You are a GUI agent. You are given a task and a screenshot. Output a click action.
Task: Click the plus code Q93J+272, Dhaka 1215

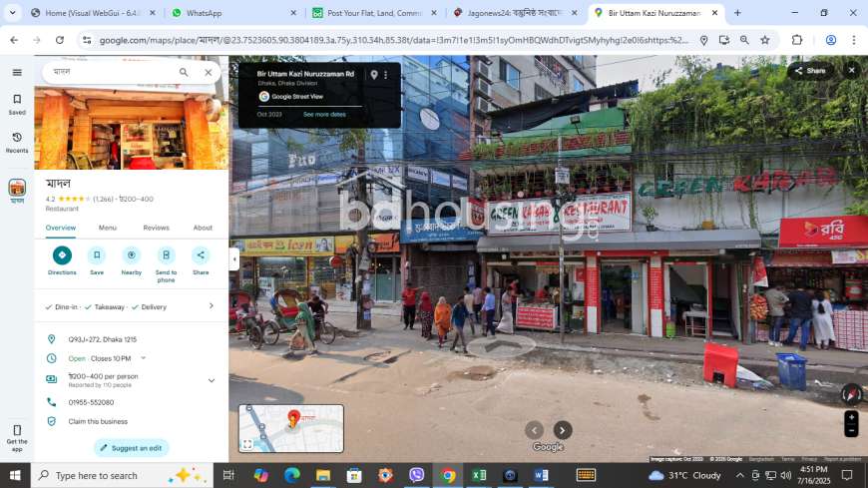(x=103, y=339)
